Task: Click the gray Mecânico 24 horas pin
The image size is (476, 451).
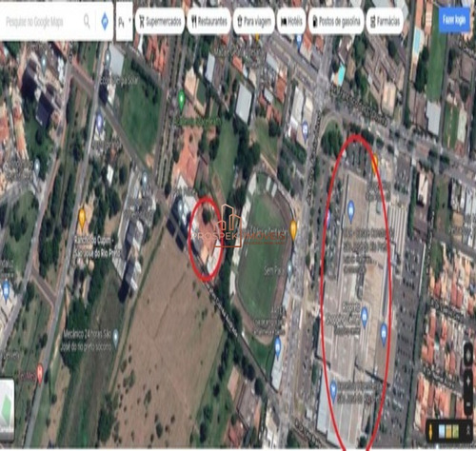Action: [115, 338]
